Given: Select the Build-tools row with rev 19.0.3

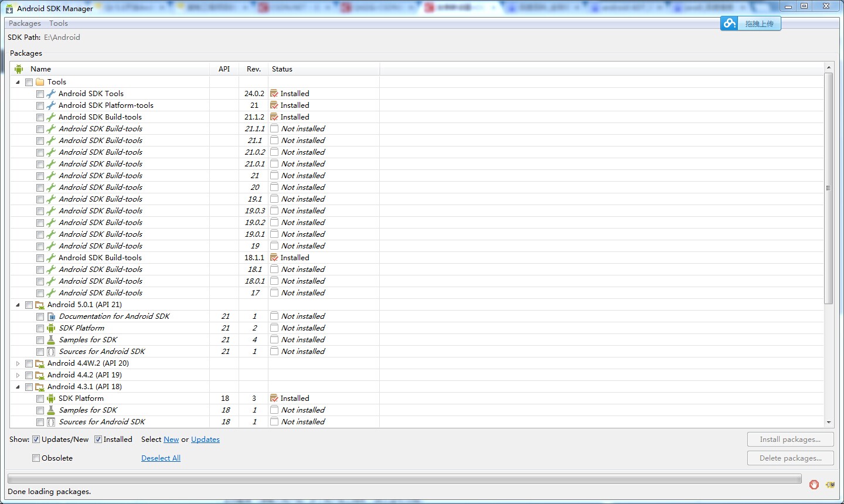Looking at the screenshot, I should tap(417, 211).
